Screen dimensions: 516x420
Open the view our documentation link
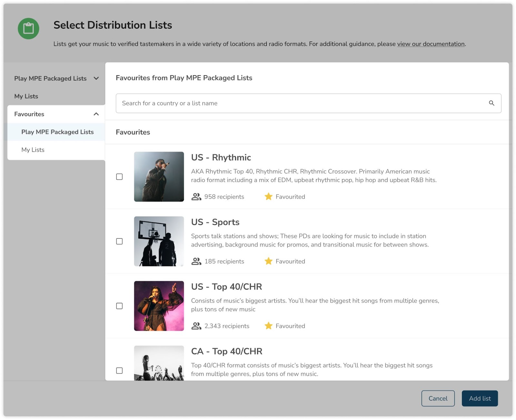tap(431, 44)
